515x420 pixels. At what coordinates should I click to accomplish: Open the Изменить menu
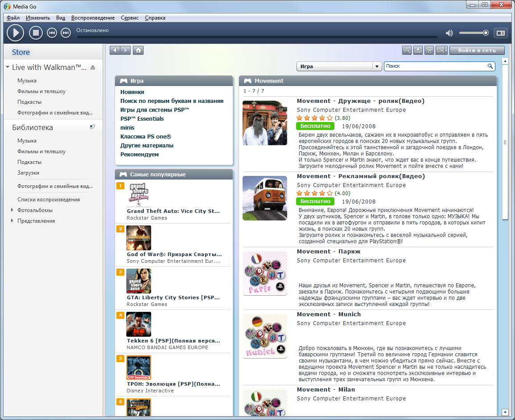38,18
